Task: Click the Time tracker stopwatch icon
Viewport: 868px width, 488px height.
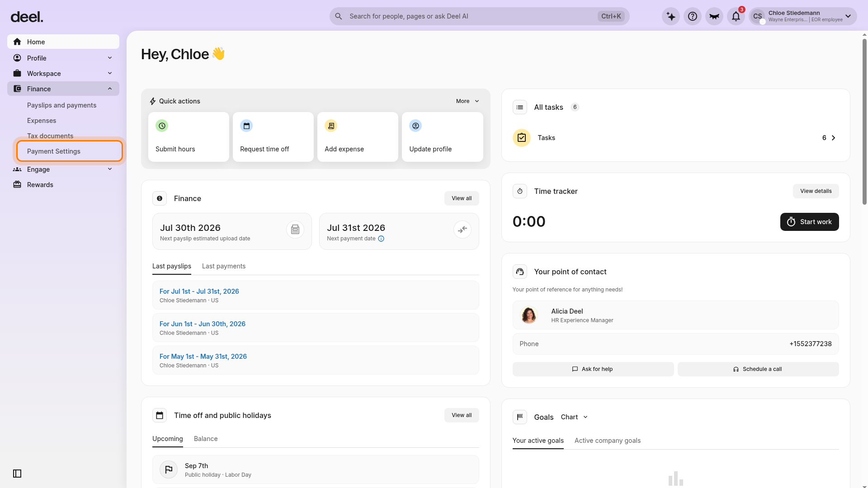Action: (x=520, y=191)
